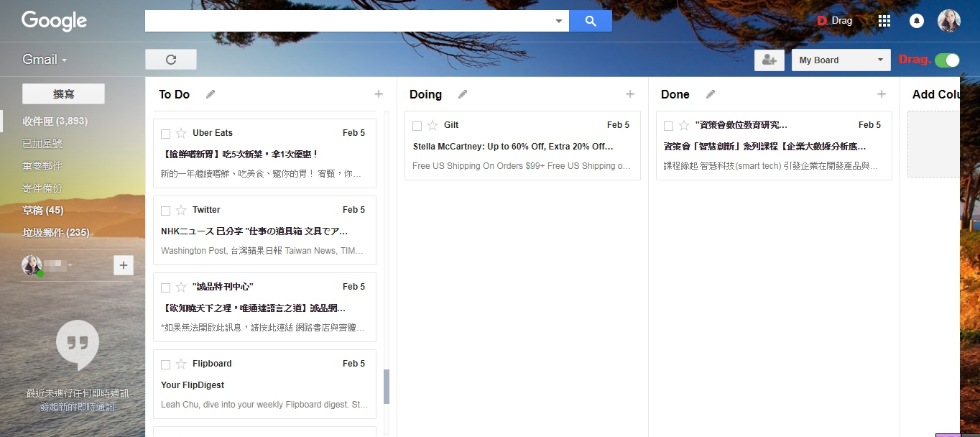This screenshot has height=437, width=980.
Task: Open 重要郵件 important folder
Action: (x=42, y=166)
